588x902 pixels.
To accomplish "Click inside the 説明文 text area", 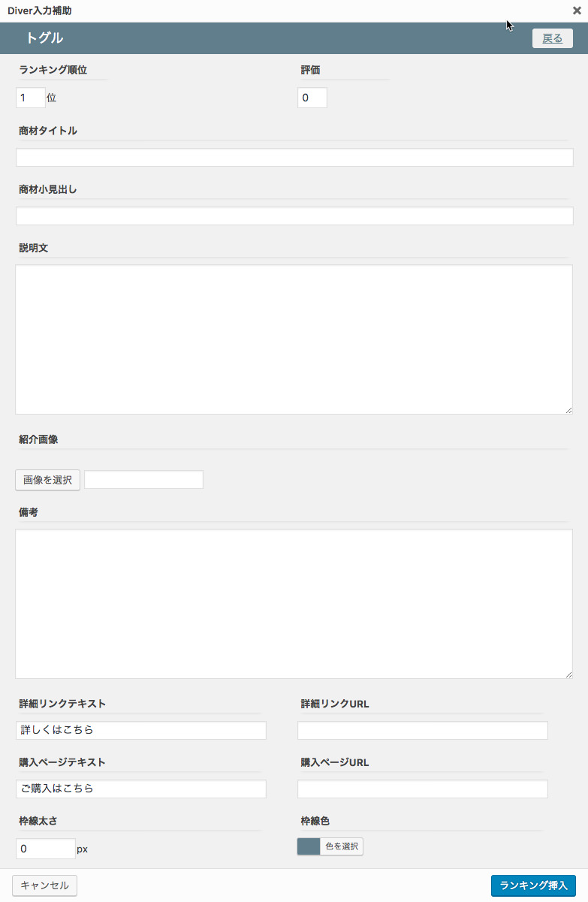I will 294,338.
